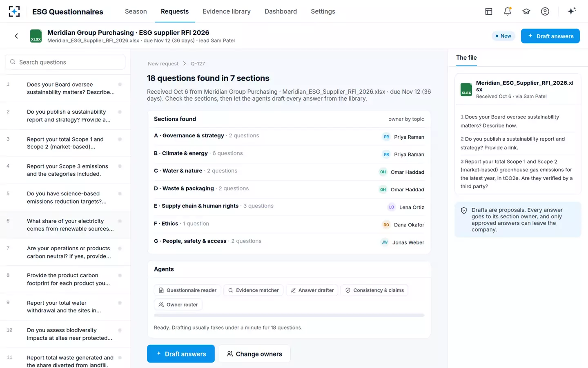The image size is (588, 368).
Task: Click the Governance & strategy section row
Action: tap(289, 137)
